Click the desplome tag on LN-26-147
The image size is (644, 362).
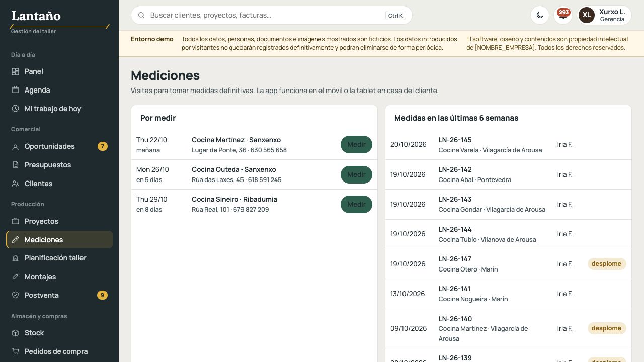pos(607,264)
